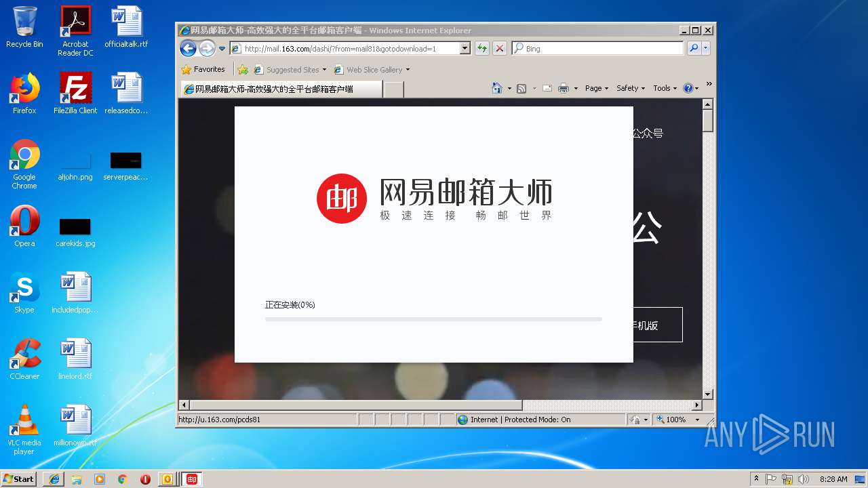Open the Tools menu
The image size is (868, 488).
(665, 88)
